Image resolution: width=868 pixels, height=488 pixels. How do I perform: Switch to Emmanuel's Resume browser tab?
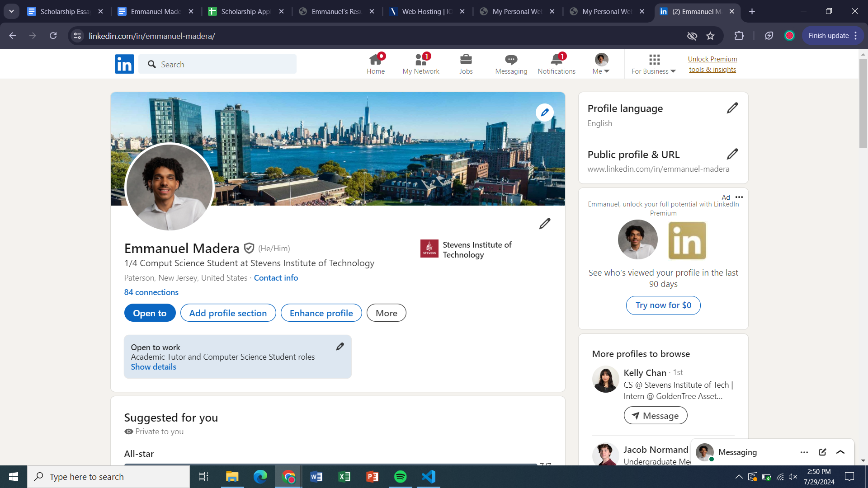(x=336, y=11)
